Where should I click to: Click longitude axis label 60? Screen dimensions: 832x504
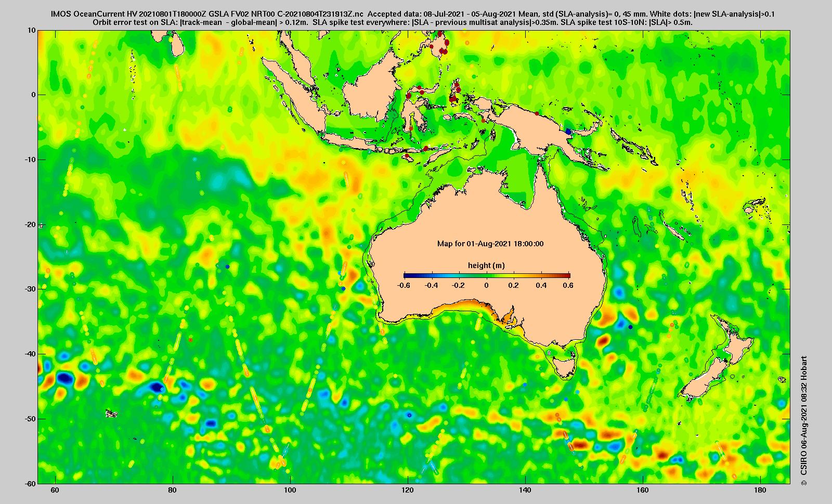55,490
